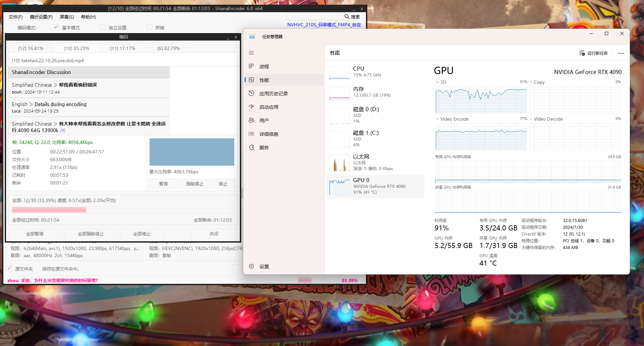Screen dimensions: 644x346
Task: Click the 全部停止 stop all button
Action: coord(142,234)
